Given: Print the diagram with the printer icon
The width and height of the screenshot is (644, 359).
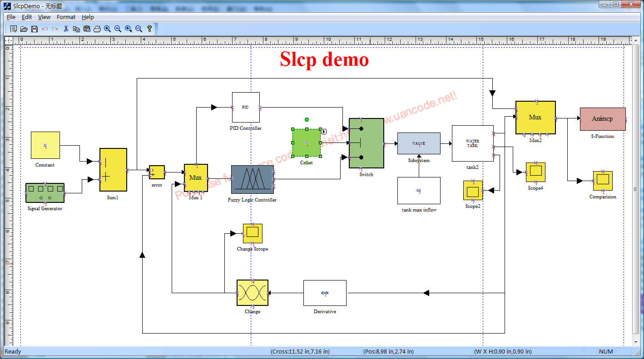Looking at the screenshot, I should click(97, 29).
